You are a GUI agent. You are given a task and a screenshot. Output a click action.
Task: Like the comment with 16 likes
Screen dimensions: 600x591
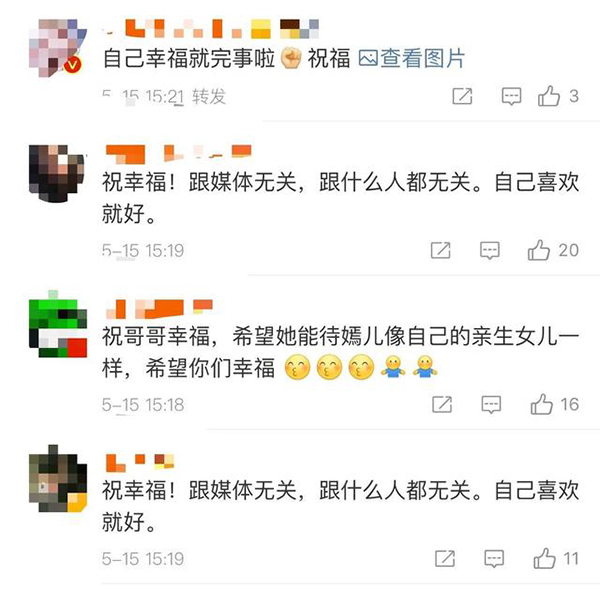click(541, 404)
